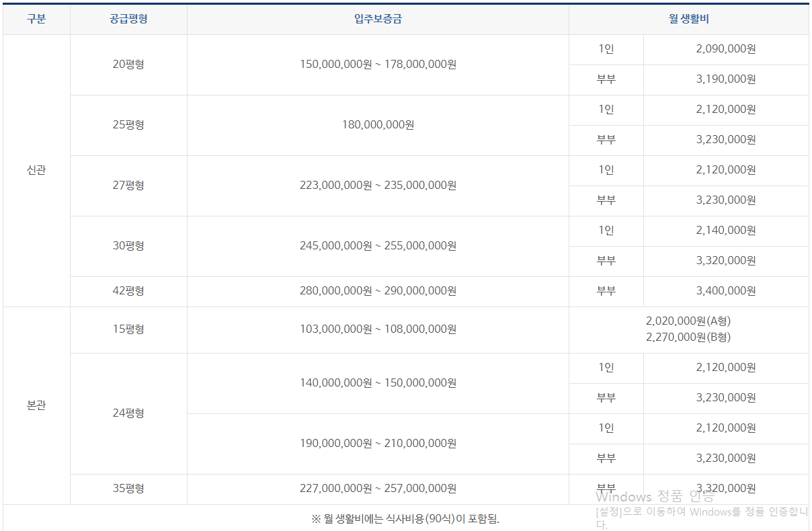Click 2,120,000원 beside 190,000,000원 ~ 210,000,000원
The width and height of the screenshot is (812, 531).
(726, 428)
